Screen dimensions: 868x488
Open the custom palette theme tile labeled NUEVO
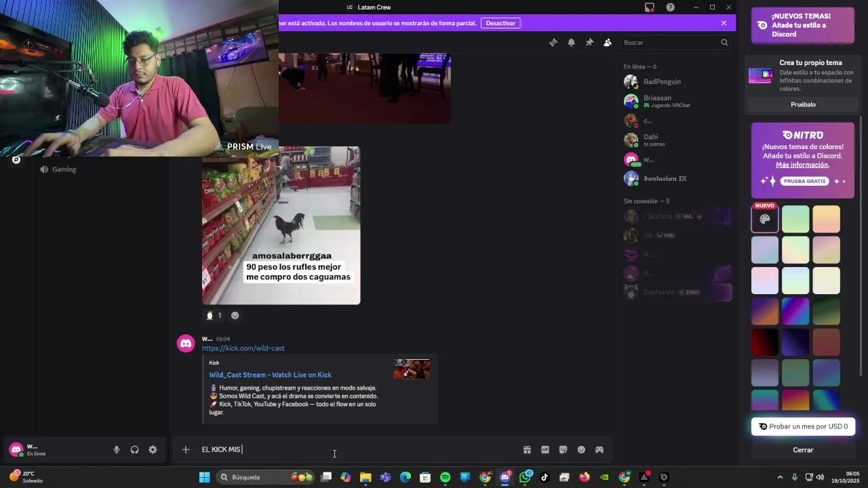[x=764, y=219]
